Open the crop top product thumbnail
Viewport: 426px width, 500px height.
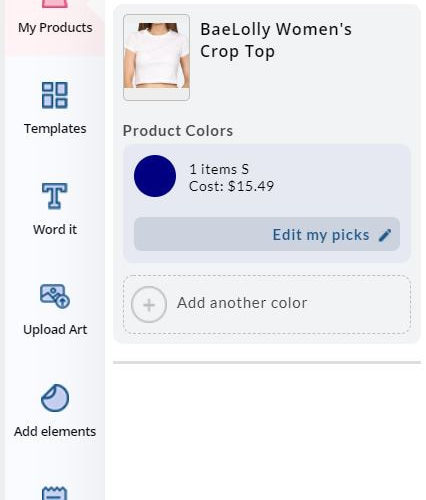(156, 57)
